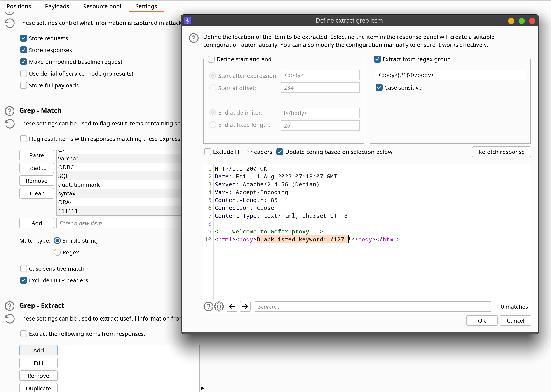
Task: Click Add next to Enter a new item
Action: (x=37, y=223)
